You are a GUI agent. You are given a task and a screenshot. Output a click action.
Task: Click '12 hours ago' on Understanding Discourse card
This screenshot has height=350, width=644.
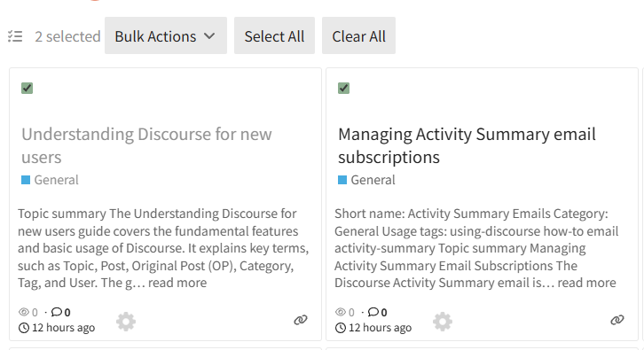pos(64,328)
